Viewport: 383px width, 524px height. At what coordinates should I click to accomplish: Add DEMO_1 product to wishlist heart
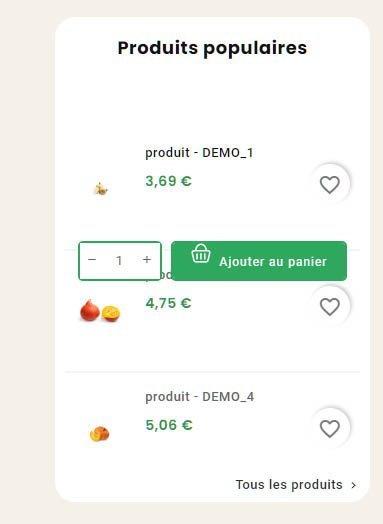click(330, 184)
